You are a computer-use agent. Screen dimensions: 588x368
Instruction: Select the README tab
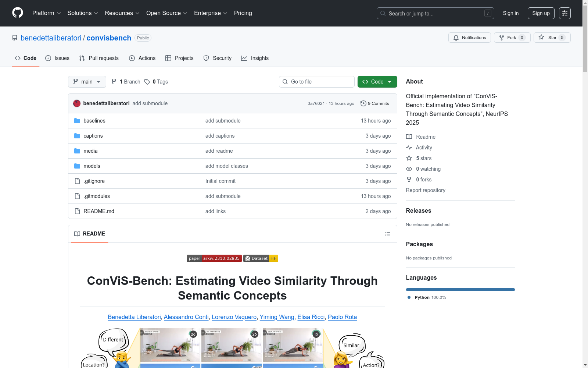click(x=90, y=234)
